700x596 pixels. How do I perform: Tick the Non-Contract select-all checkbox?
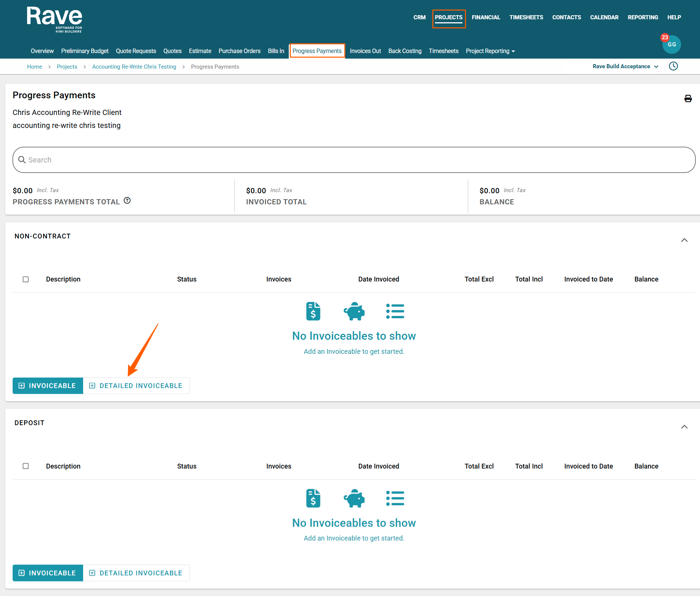tap(26, 279)
